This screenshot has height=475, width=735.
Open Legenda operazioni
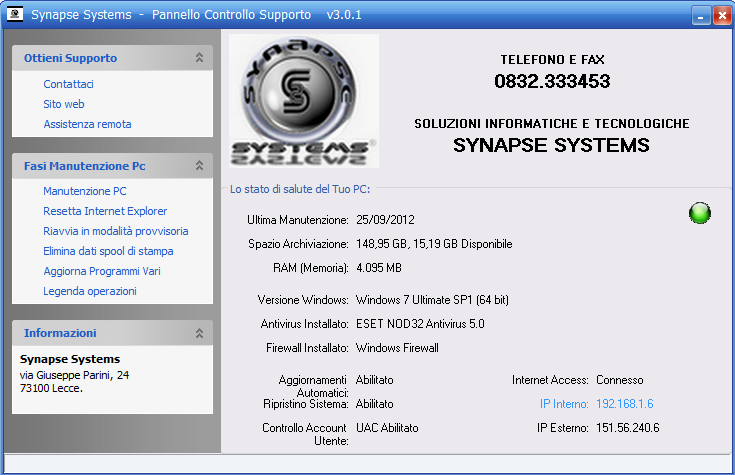coord(90,291)
